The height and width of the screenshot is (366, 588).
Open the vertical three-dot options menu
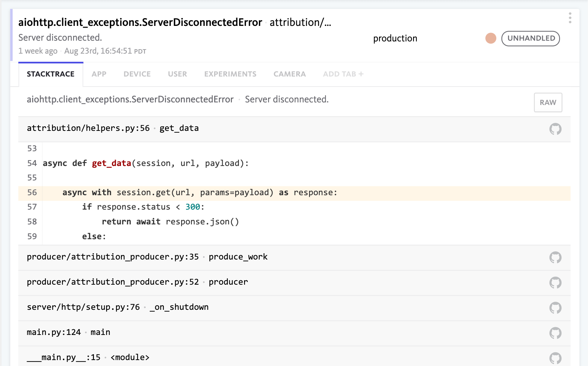coord(570,18)
